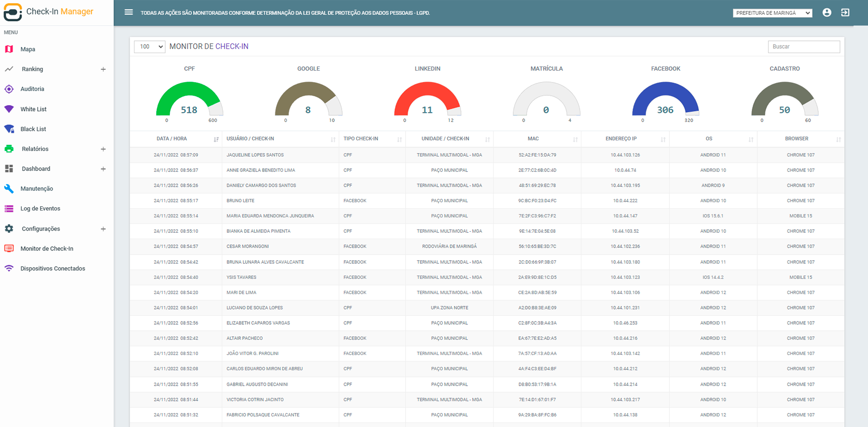
Task: Select user CESAR MORANGONI
Action: pos(247,247)
